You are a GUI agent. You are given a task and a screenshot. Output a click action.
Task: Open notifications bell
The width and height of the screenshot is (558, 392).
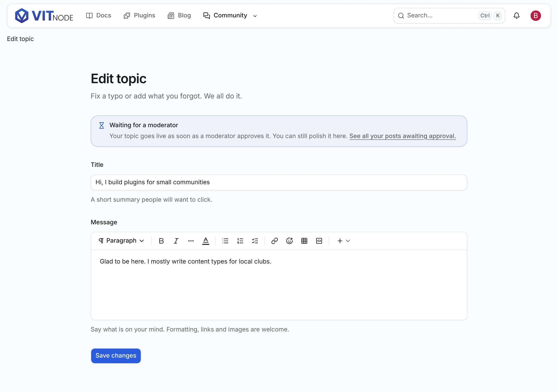point(516,15)
